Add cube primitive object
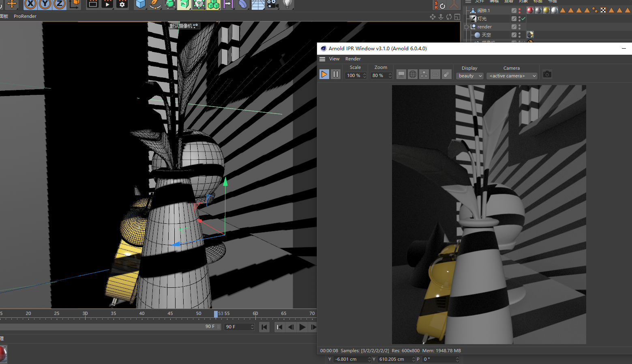Image resolution: width=632 pixels, height=364 pixels. coord(141,4)
